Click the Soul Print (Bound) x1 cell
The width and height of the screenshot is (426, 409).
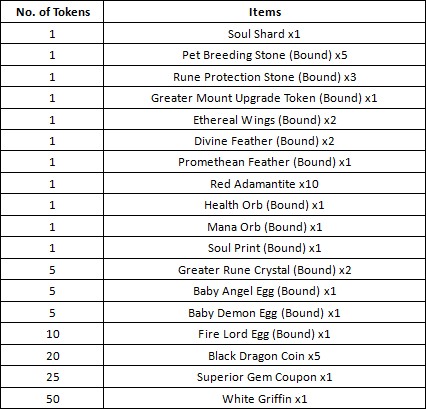click(265, 248)
